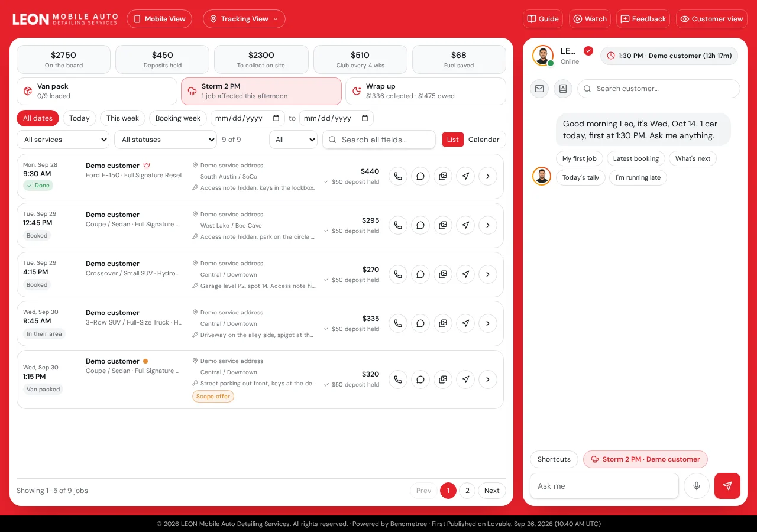Filter jobs to Today

[x=79, y=118]
